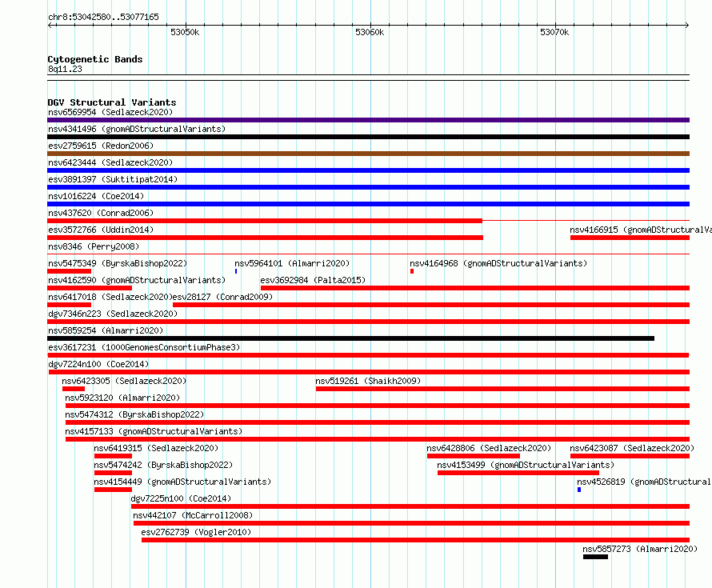Select dgv7225n100 (Coe2014) label
Viewport: 712px width, 588px height.
[181, 498]
